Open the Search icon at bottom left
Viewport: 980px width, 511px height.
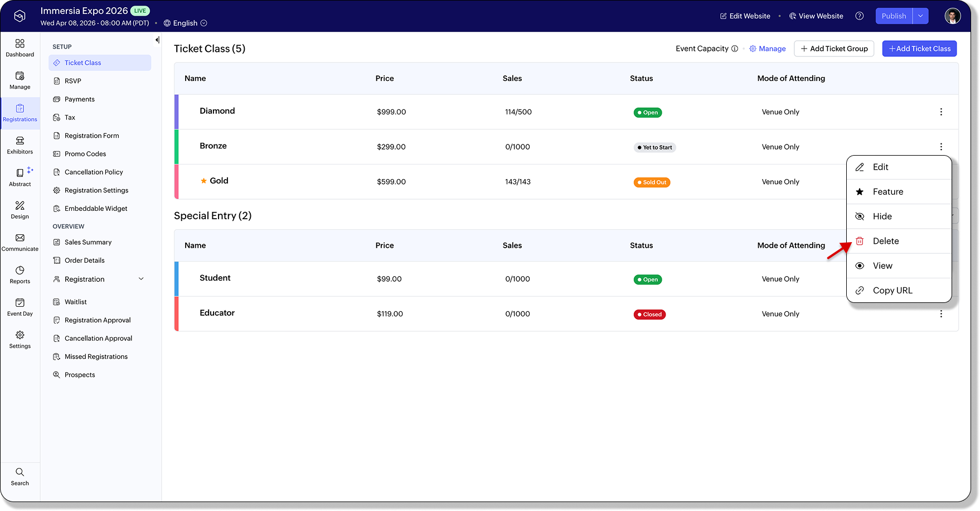coord(20,472)
